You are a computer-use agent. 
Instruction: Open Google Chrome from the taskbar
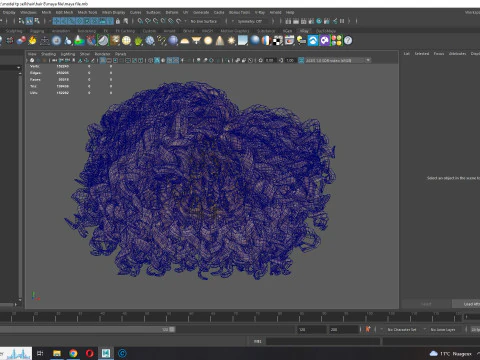73,353
